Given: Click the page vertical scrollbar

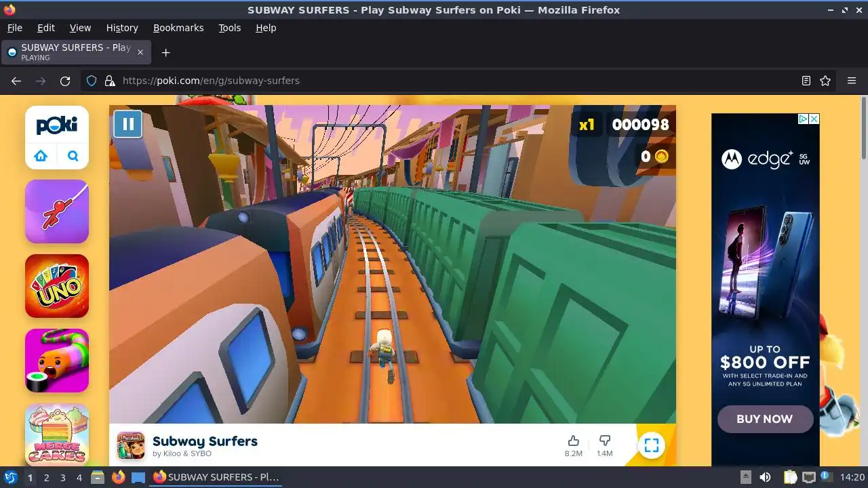Looking at the screenshot, I should click(x=864, y=129).
